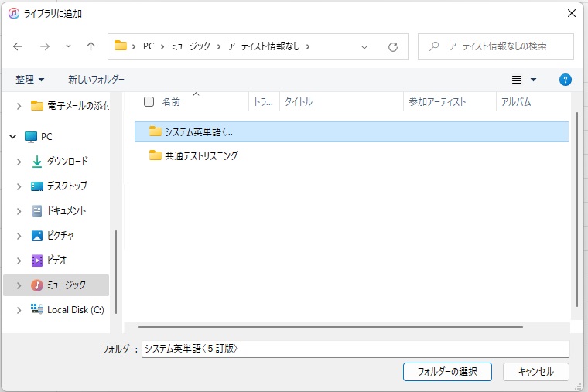Expand the 電子メールの添付 tree node
Viewport: 588px width, 392px height.
19,106
